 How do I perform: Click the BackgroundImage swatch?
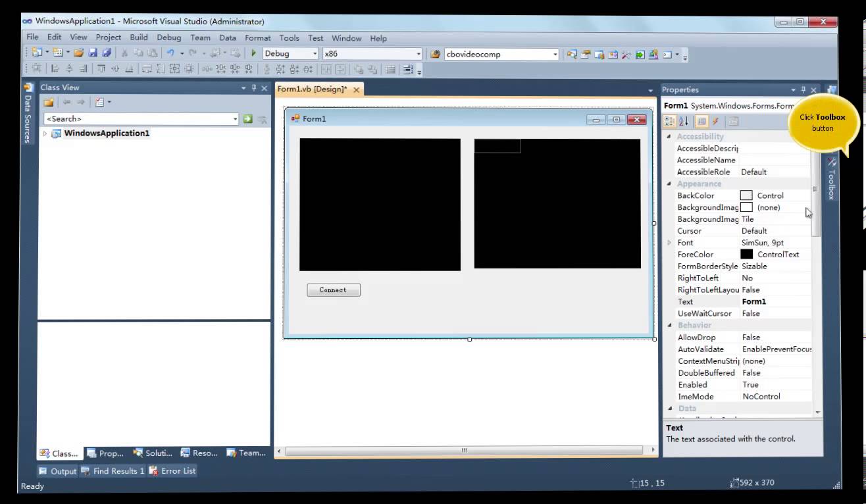(746, 207)
